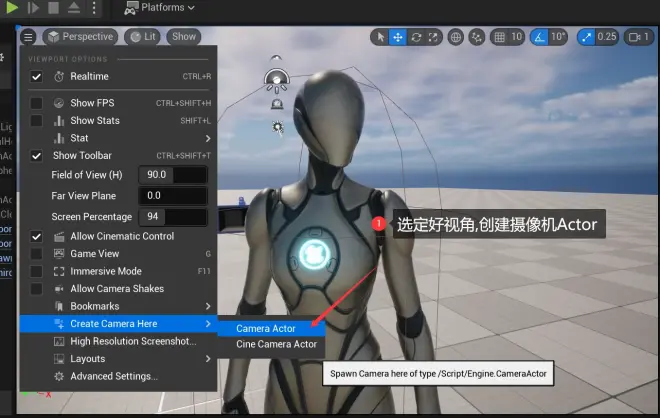Uncheck the Realtime option
Viewport: 660px width, 418px height.
coord(36,76)
